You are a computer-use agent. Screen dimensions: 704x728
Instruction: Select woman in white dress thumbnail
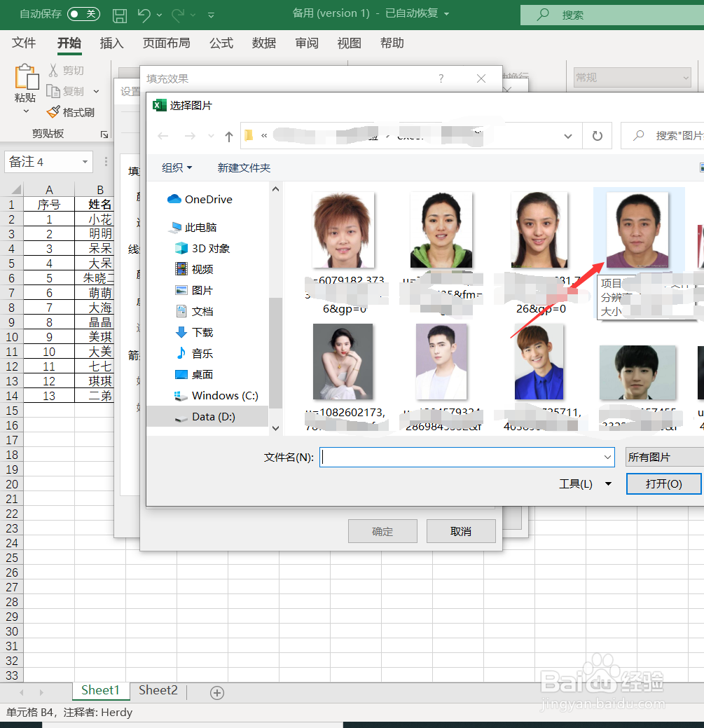coord(343,362)
